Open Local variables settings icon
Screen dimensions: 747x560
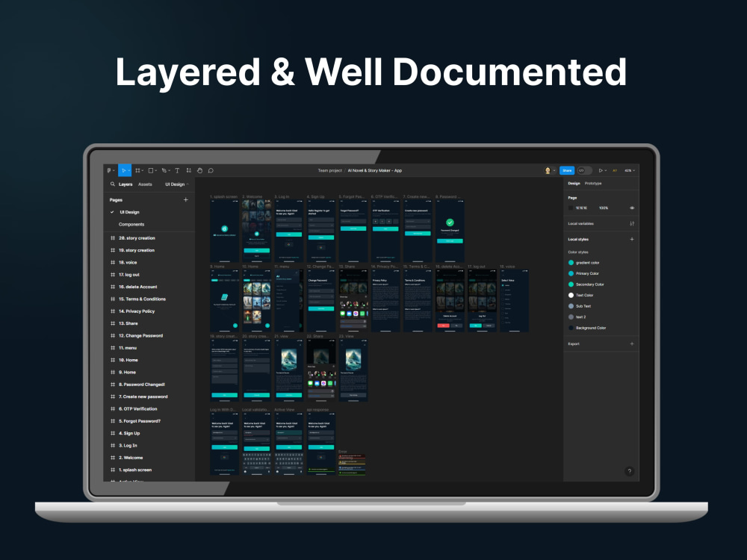pyautogui.click(x=632, y=223)
